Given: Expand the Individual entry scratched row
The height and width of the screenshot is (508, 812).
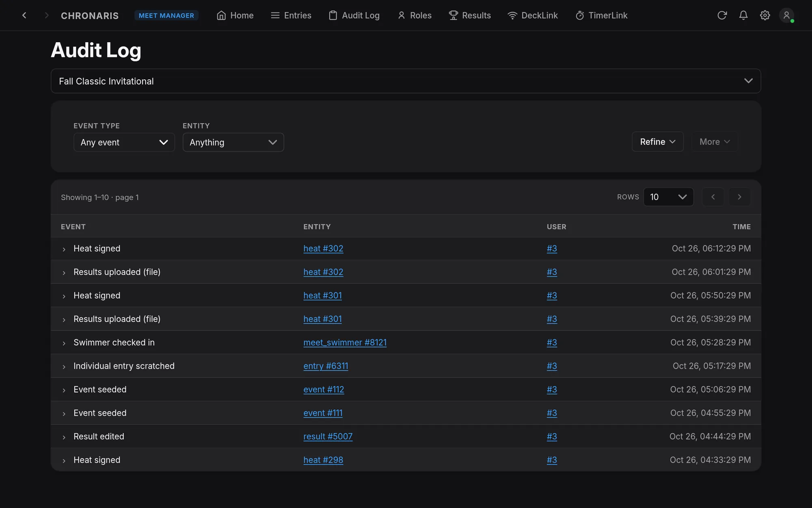Looking at the screenshot, I should tap(64, 367).
